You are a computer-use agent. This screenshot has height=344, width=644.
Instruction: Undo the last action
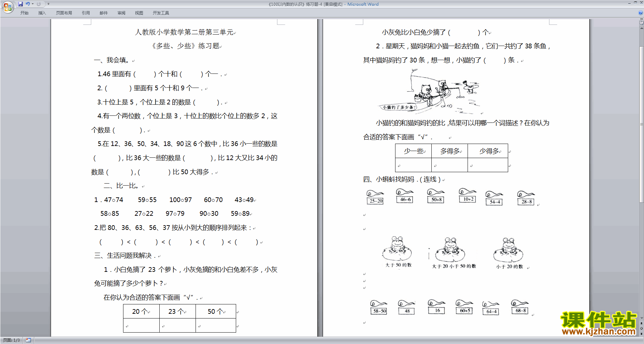[x=28, y=4]
